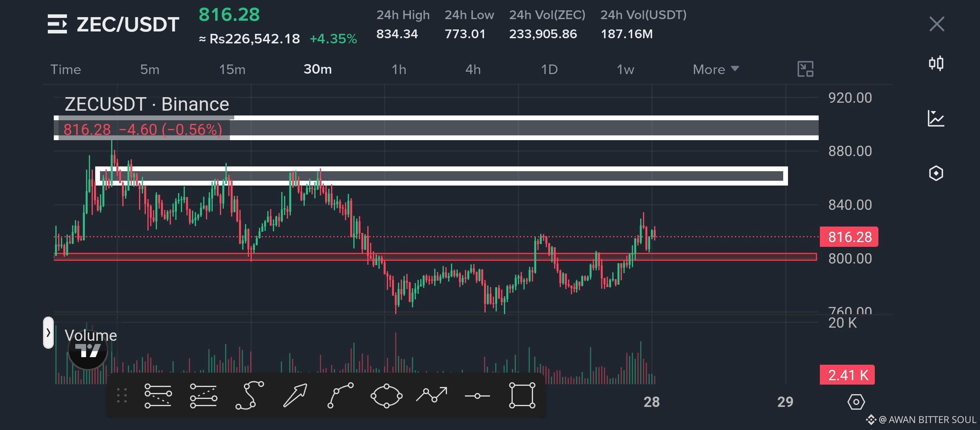This screenshot has height=430, width=980.
Task: Click the 20 K volume scale label
Action: (842, 323)
